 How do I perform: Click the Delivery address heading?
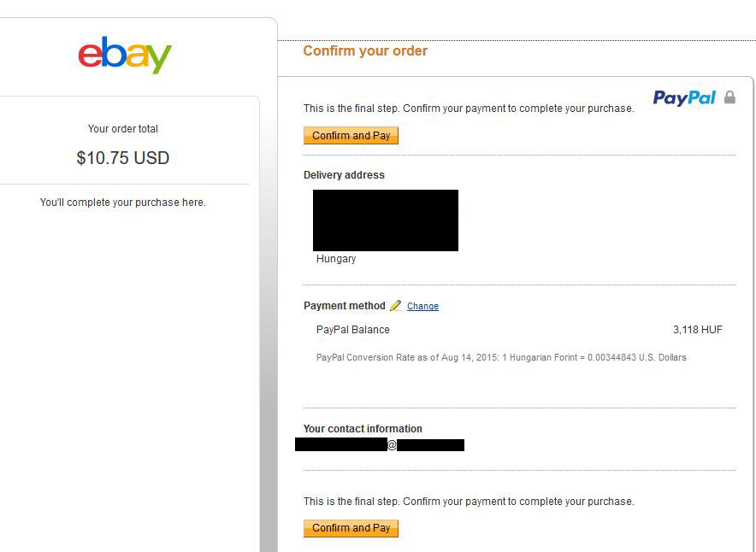[x=344, y=175]
